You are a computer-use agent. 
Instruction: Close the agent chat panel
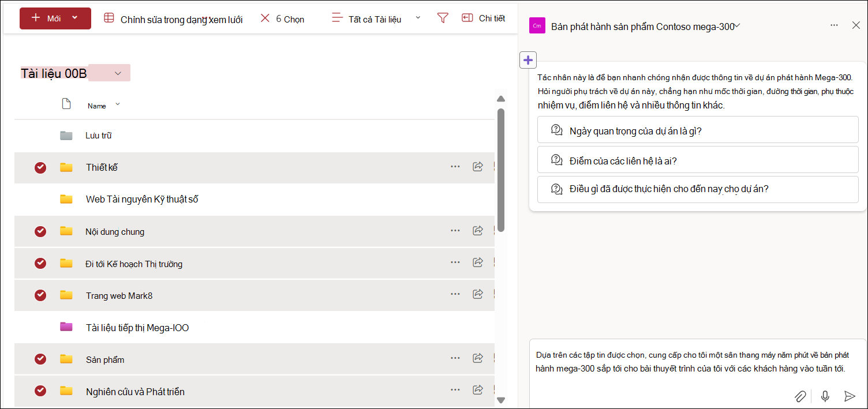(856, 25)
